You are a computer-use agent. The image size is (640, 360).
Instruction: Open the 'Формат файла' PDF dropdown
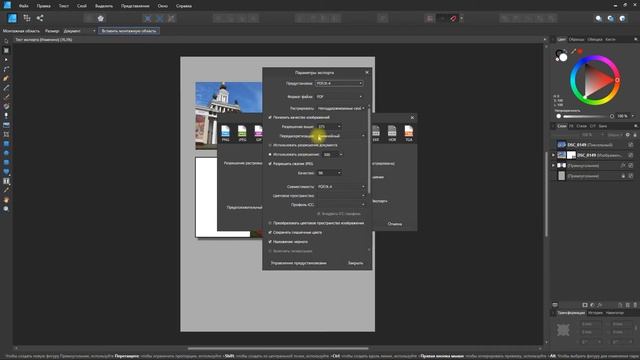[339, 97]
